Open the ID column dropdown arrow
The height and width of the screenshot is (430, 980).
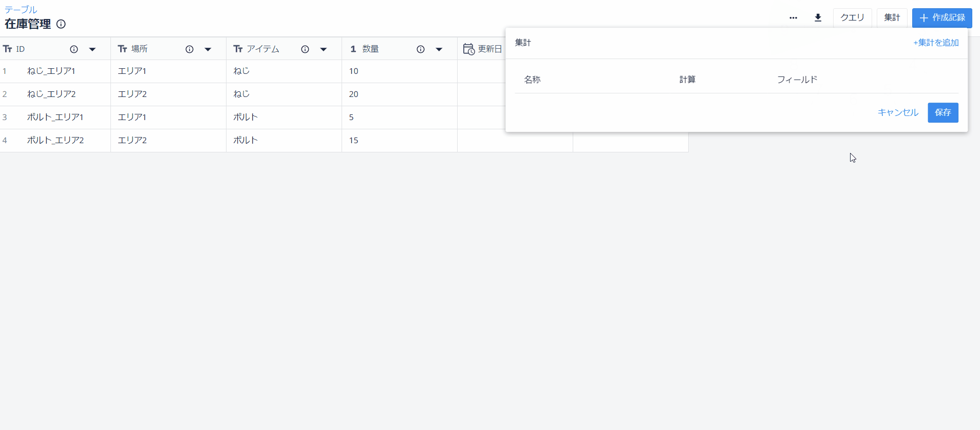[x=92, y=49]
